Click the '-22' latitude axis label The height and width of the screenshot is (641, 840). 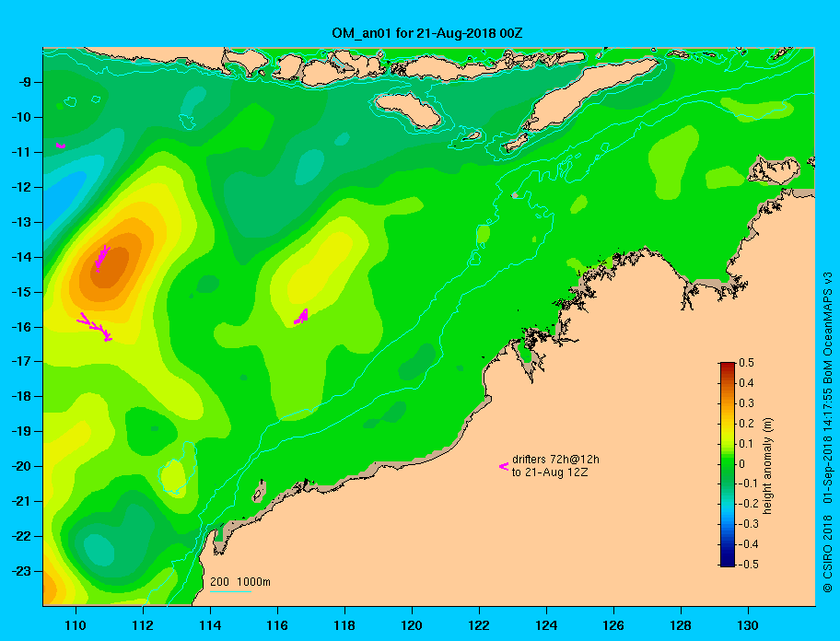tap(22, 537)
